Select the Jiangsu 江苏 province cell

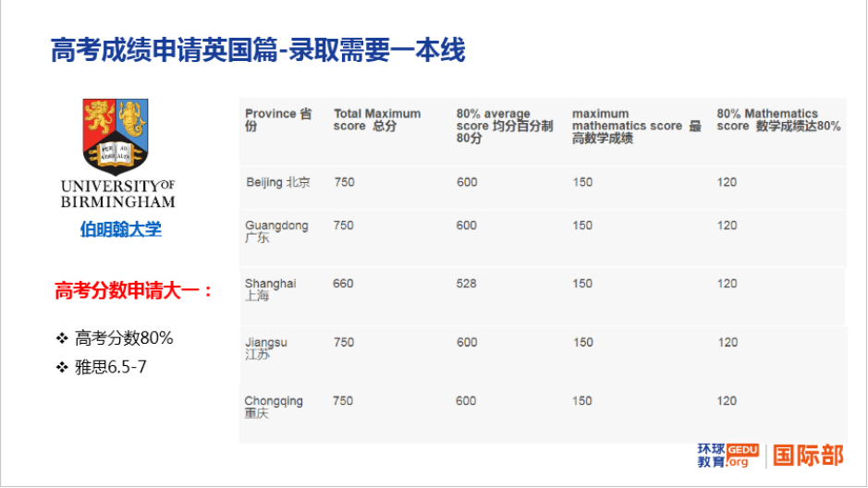click(265, 348)
